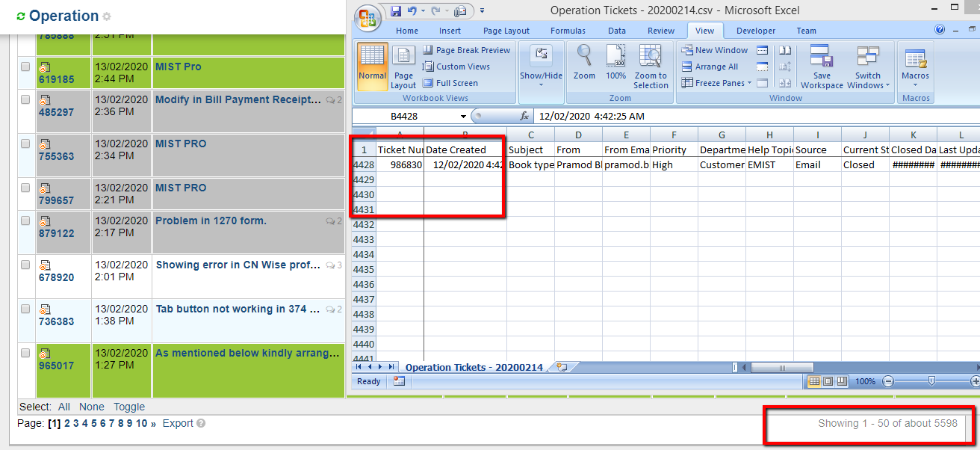Open the Macros dropdown menu
Viewport: 980px width, 450px height.
tap(915, 66)
